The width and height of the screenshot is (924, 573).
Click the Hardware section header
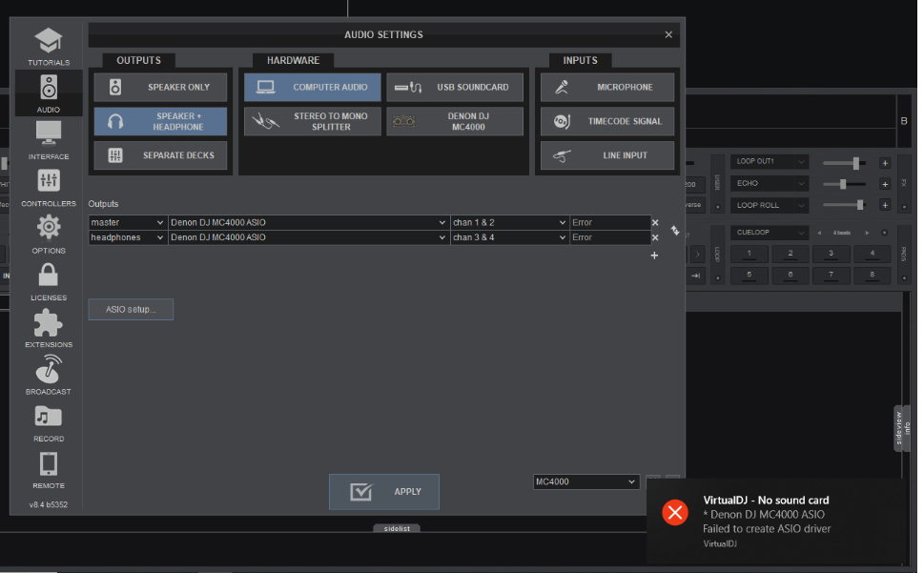[x=293, y=61]
